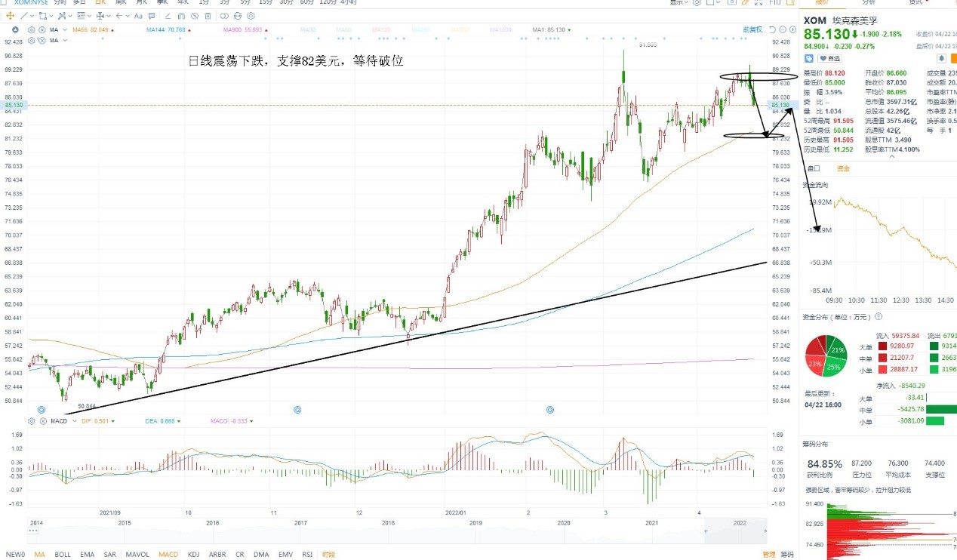Expand the first MA indicator dropdown
The width and height of the screenshot is (957, 560).
click(65, 29)
